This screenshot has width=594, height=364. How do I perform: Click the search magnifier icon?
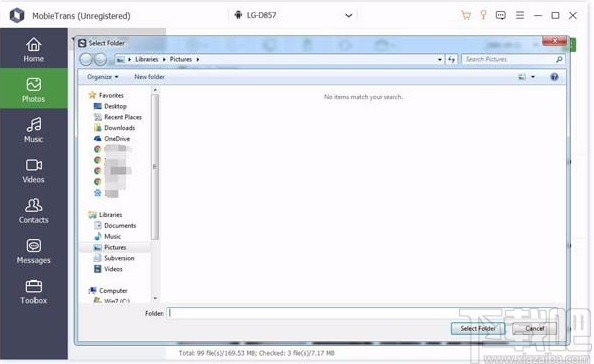point(559,59)
